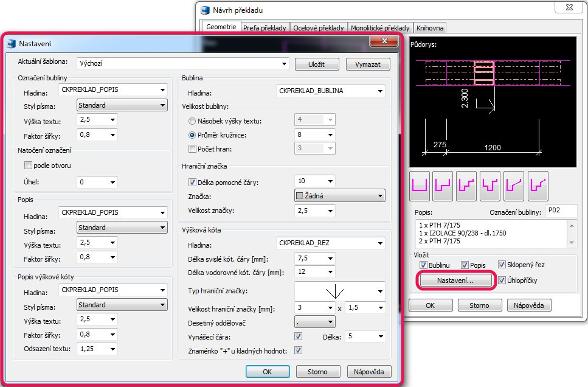The image size is (588, 387).
Task: Confirm Nastavení dialog with OK
Action: point(268,372)
